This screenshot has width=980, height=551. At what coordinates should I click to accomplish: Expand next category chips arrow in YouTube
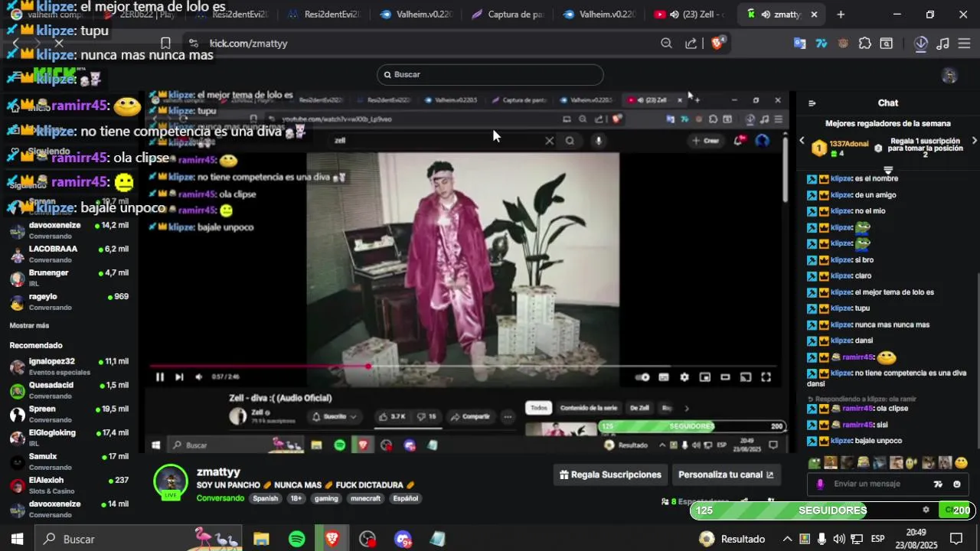point(687,408)
